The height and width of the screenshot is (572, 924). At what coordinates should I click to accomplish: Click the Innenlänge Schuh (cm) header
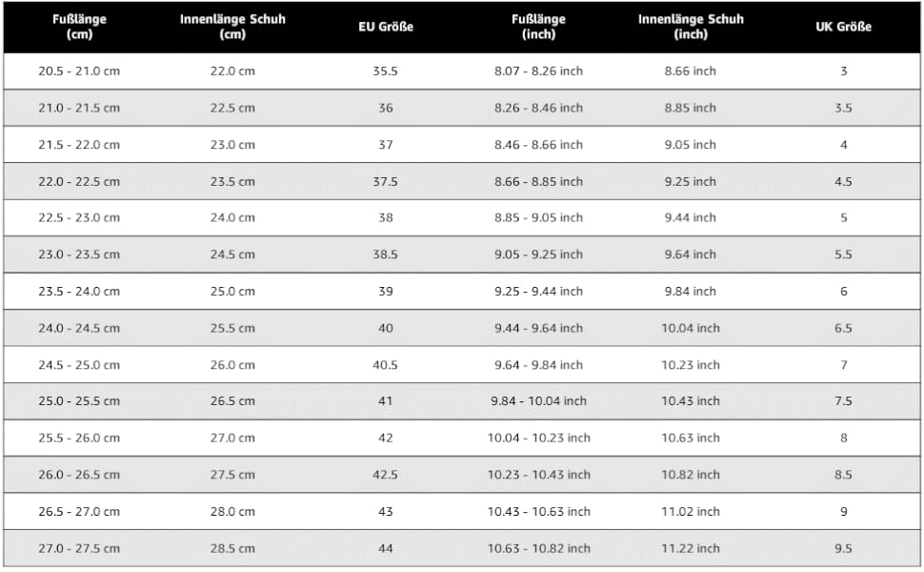(232, 27)
